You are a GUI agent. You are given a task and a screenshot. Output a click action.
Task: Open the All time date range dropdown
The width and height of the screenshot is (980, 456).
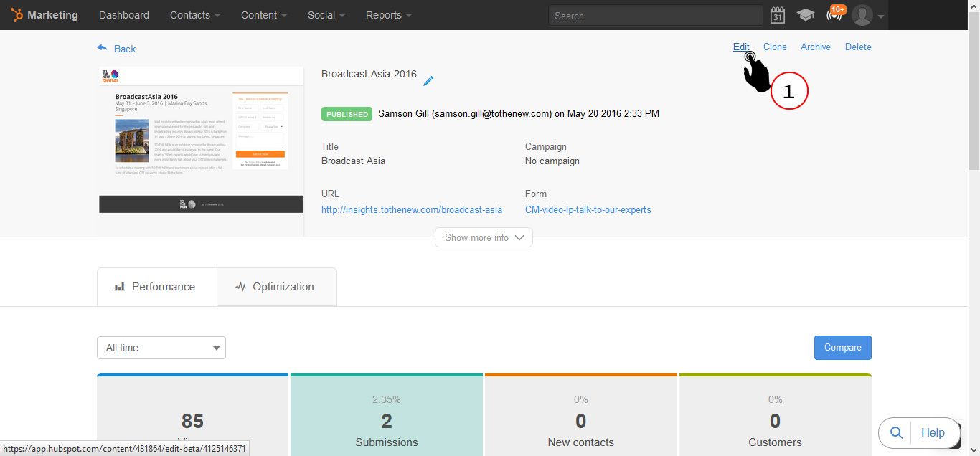click(161, 348)
